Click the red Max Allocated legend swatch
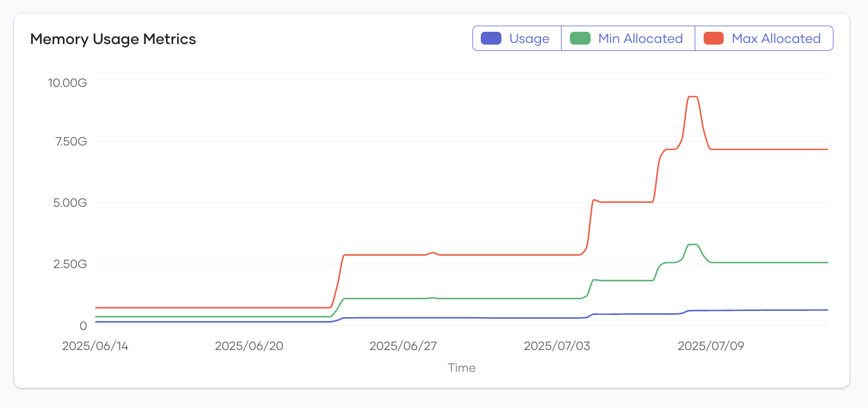 714,38
